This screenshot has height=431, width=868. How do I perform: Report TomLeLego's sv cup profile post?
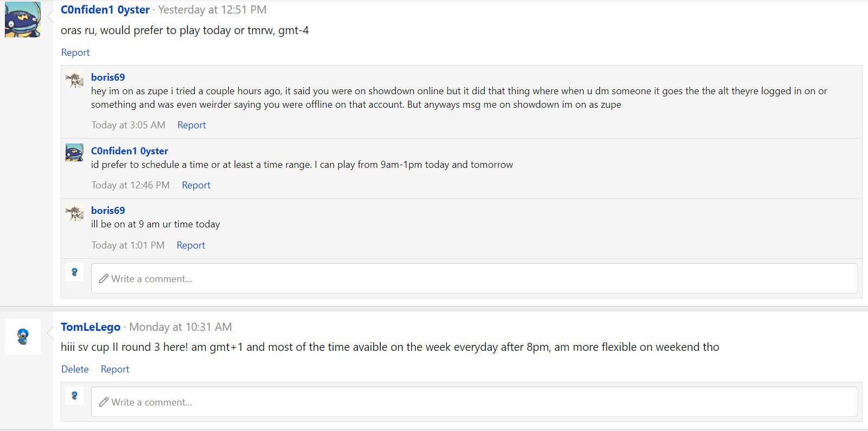115,369
